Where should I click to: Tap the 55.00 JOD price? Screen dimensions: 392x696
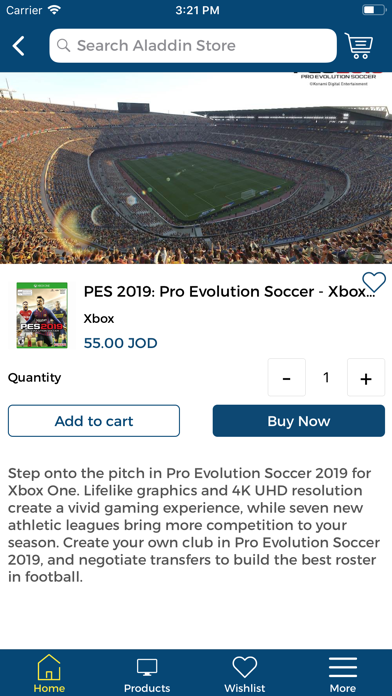pos(121,343)
